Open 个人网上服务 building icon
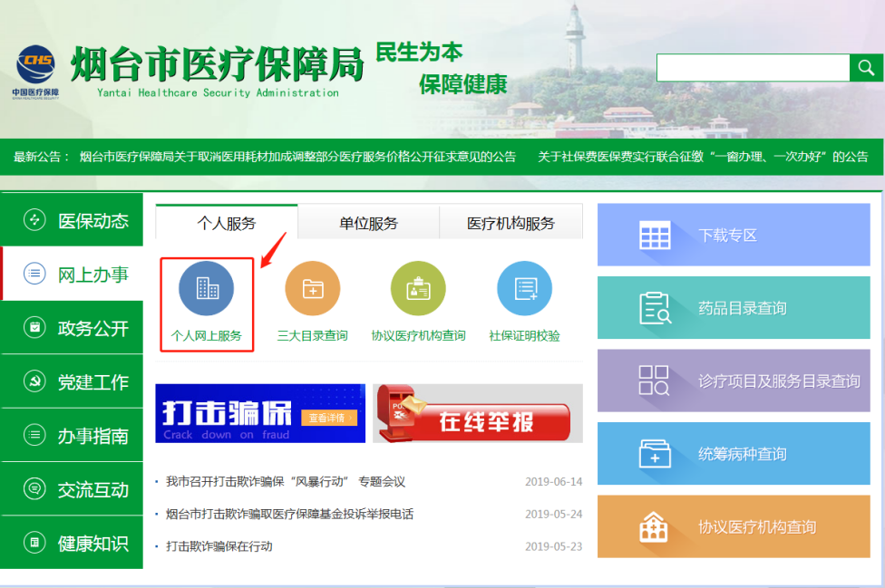Viewport: 885px width, 588px height. 207,288
